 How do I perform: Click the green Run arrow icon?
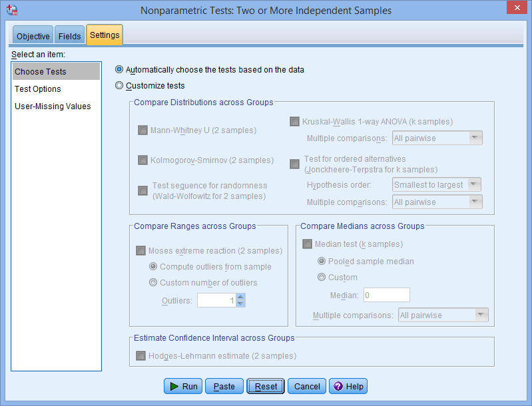pyautogui.click(x=174, y=386)
